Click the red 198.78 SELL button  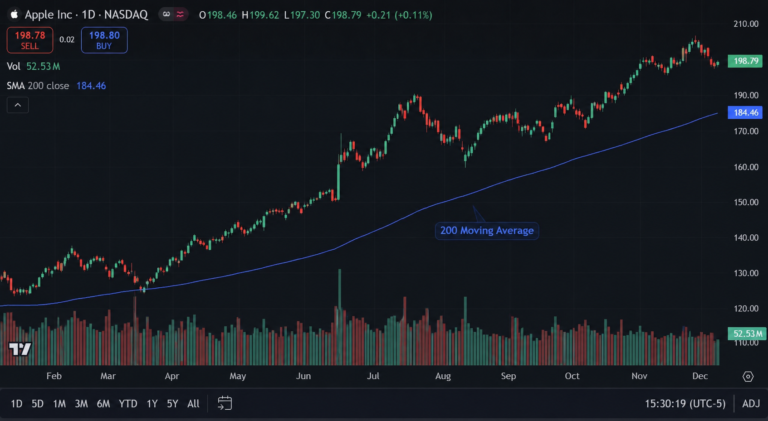click(30, 40)
